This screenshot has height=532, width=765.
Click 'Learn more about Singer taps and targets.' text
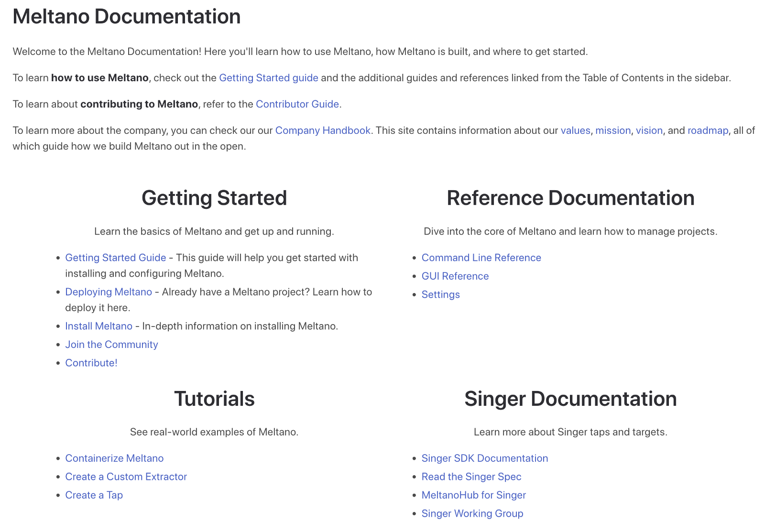570,432
